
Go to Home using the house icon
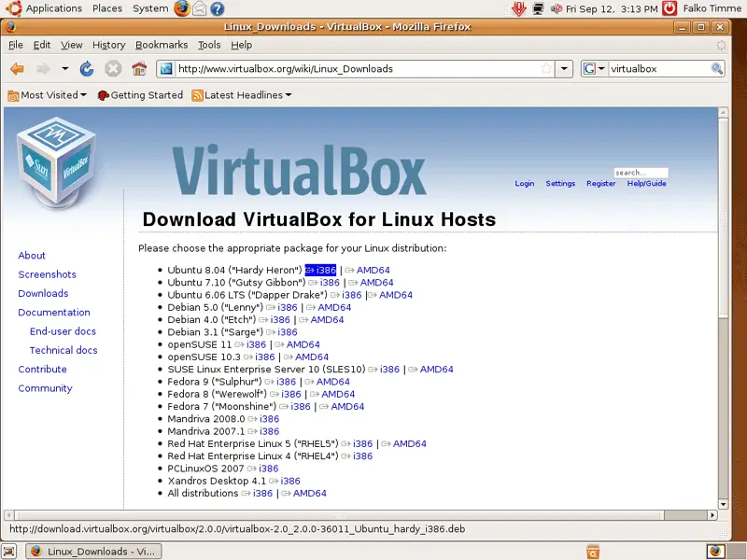click(x=139, y=69)
